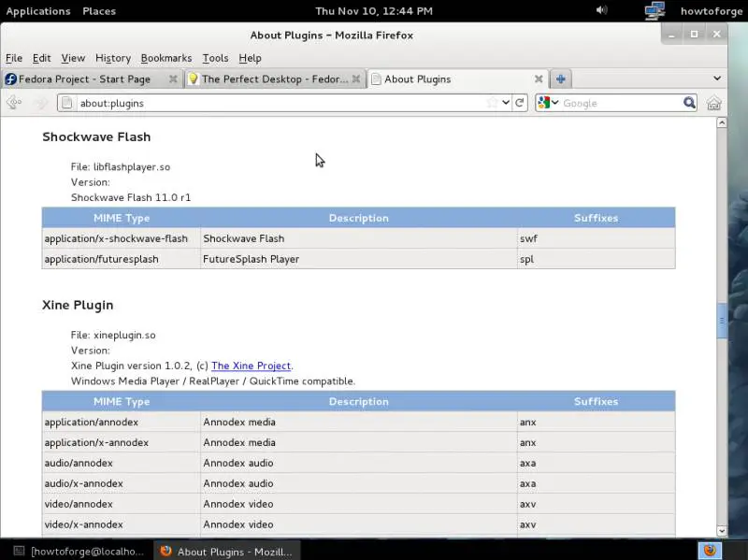The height and width of the screenshot is (560, 748).
Task: Select About Plugins Mozilla taskbar item
Action: pos(226,552)
